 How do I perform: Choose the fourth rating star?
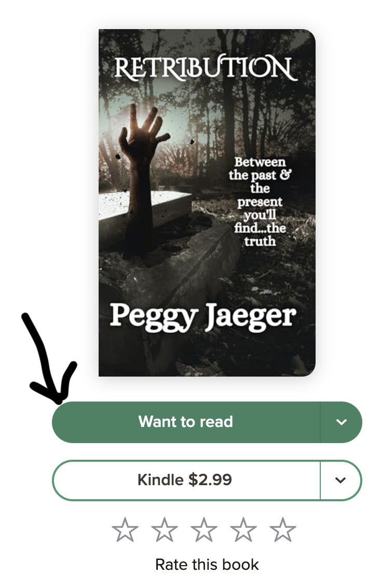pos(243,530)
